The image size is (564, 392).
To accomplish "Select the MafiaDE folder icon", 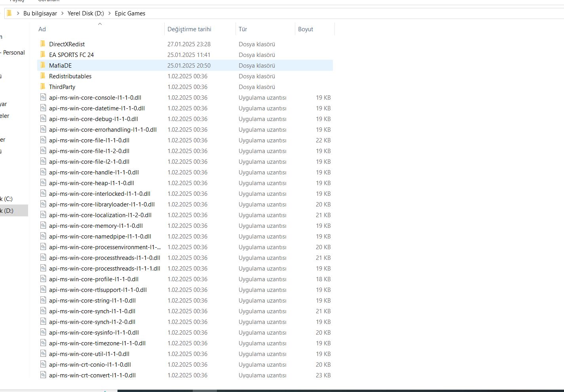I will click(43, 65).
